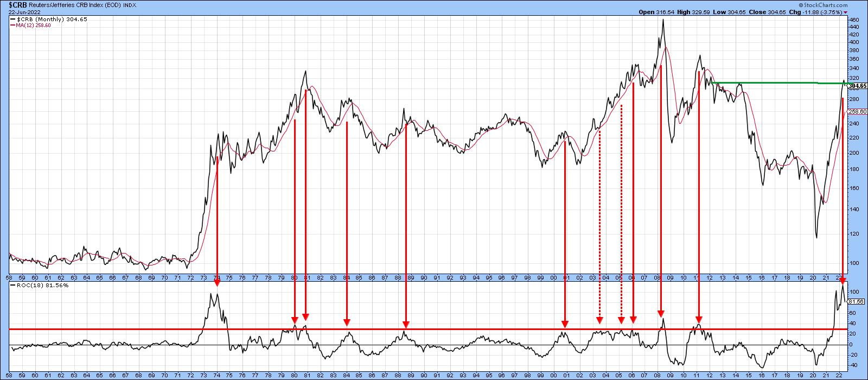This screenshot has width=868, height=380.
Task: Click the $CRB ticker symbol in the title
Action: coord(17,4)
